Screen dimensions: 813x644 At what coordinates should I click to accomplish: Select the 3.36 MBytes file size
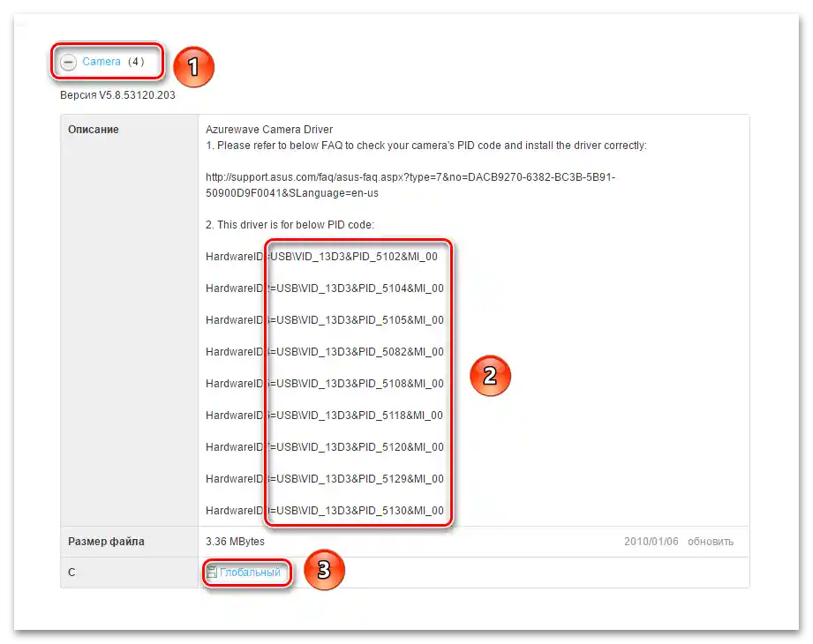click(x=235, y=542)
